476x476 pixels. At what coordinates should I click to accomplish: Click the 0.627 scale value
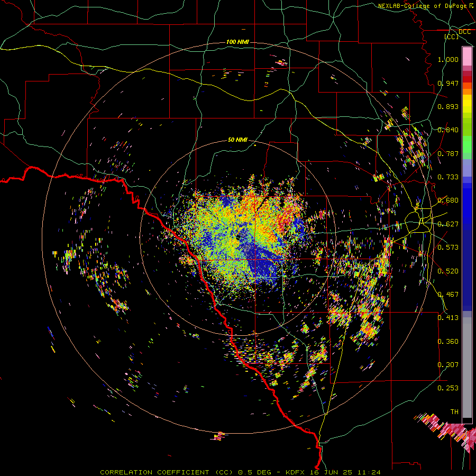[448, 224]
